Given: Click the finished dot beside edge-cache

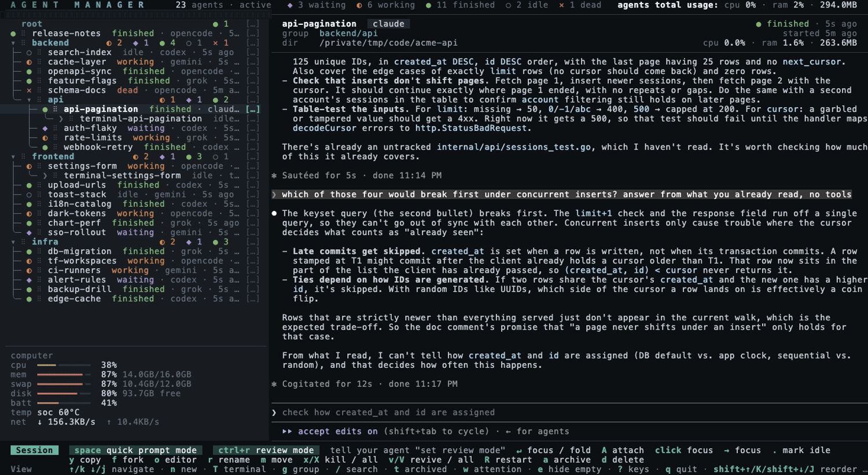Looking at the screenshot, I should [x=29, y=299].
